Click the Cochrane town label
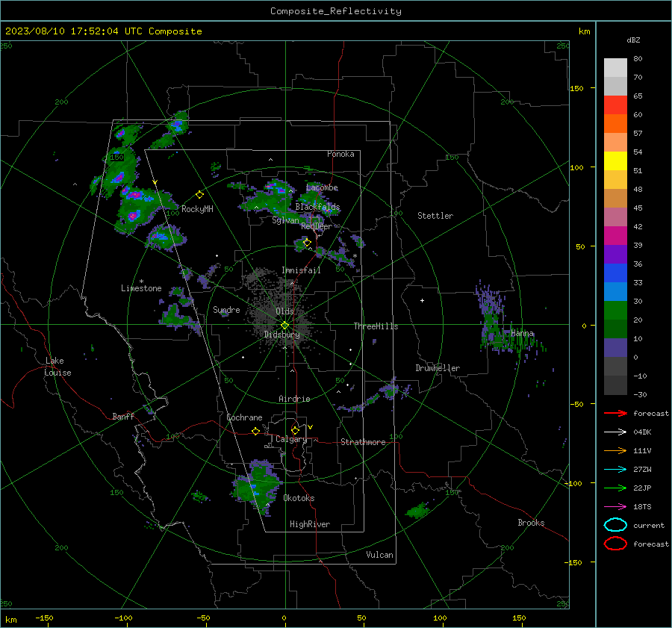This screenshot has width=672, height=628. (244, 417)
